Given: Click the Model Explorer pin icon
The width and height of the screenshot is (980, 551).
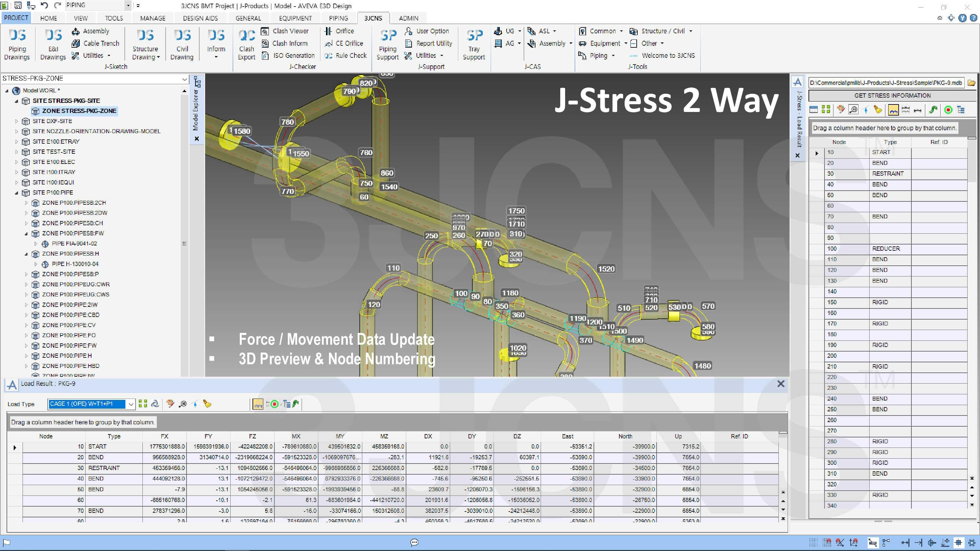Looking at the screenshot, I should (x=197, y=82).
